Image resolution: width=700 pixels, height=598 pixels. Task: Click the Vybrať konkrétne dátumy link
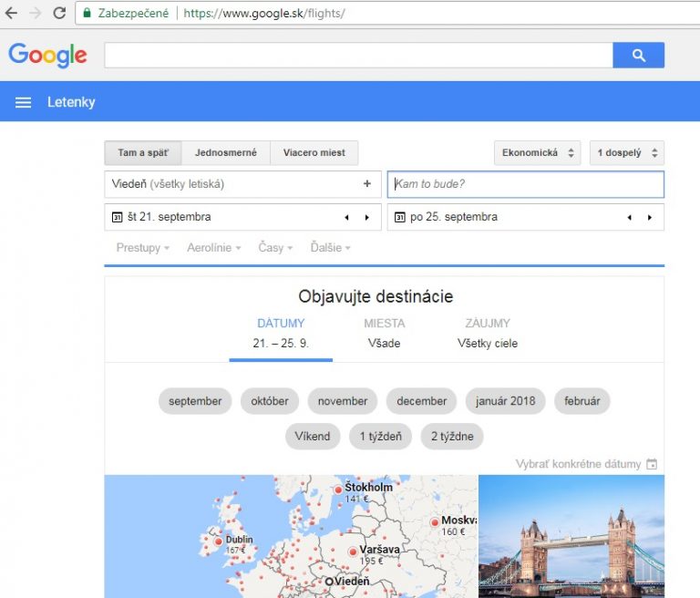click(x=578, y=464)
